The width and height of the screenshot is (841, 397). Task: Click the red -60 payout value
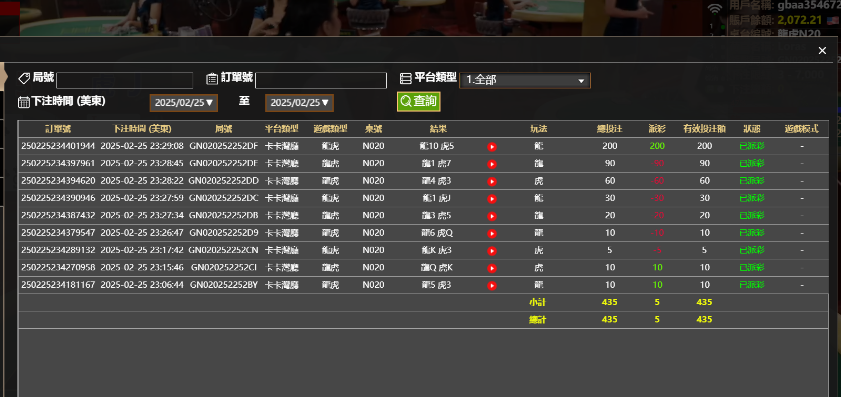click(656, 181)
